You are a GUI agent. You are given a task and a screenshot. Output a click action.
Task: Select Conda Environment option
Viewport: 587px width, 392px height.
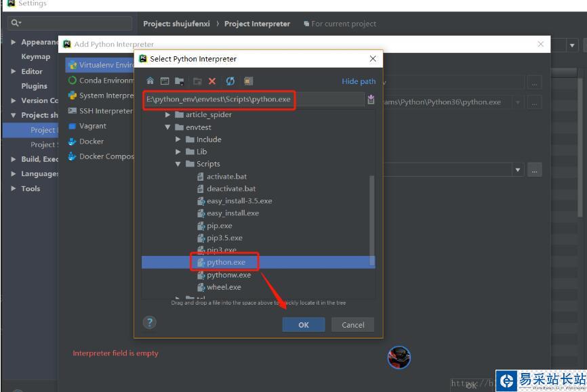click(100, 81)
